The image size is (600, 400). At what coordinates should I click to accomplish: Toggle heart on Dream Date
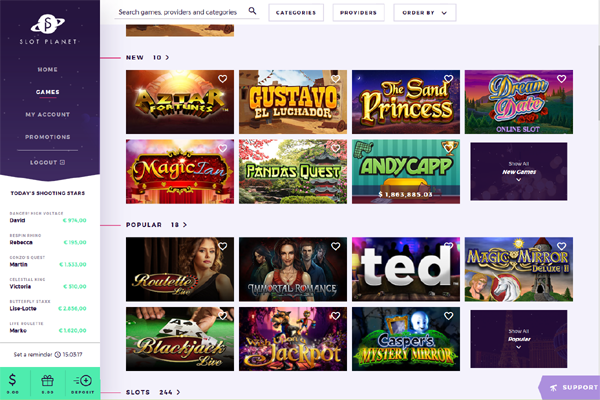pos(561,78)
